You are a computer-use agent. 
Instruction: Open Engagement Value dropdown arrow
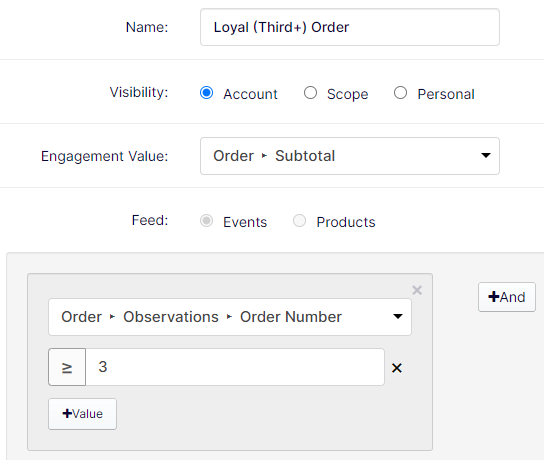click(486, 155)
